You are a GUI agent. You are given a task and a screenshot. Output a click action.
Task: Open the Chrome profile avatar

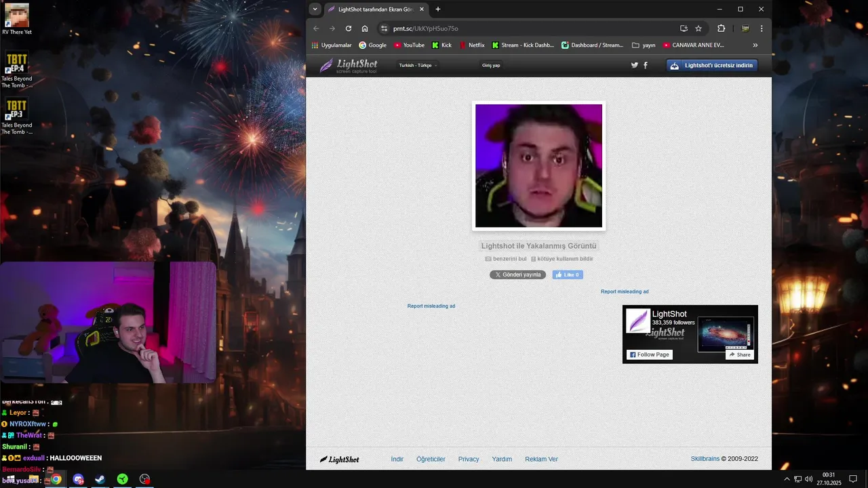coord(745,28)
